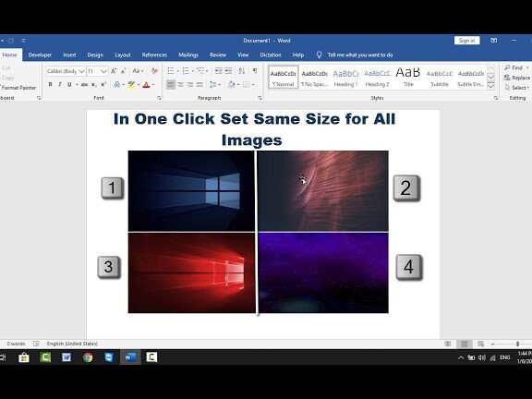
Task: Open Microsoft Store from the taskbar
Action: tap(24, 357)
